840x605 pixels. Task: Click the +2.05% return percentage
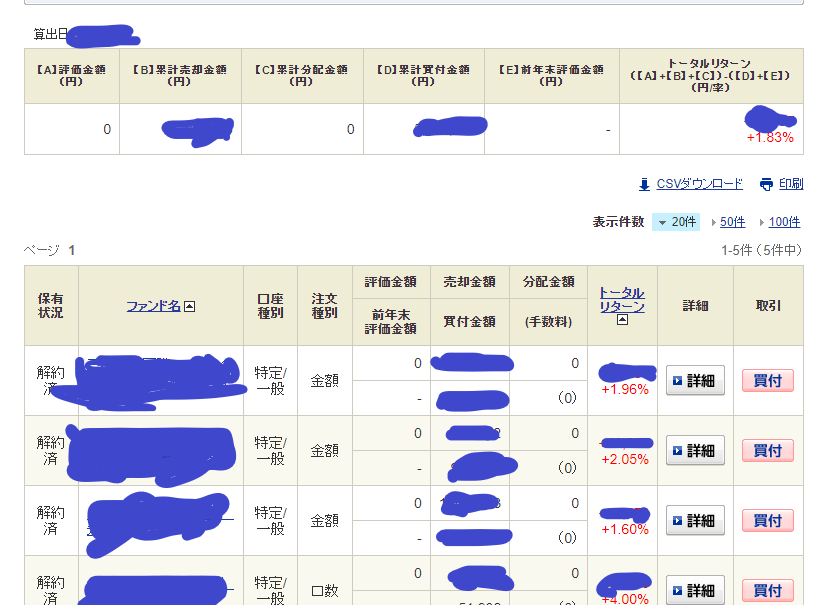tap(625, 459)
